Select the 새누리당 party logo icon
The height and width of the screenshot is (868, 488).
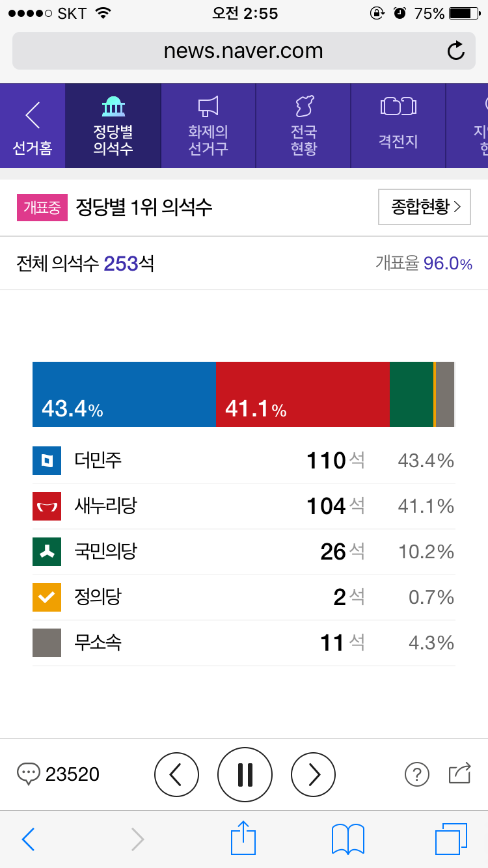46,506
